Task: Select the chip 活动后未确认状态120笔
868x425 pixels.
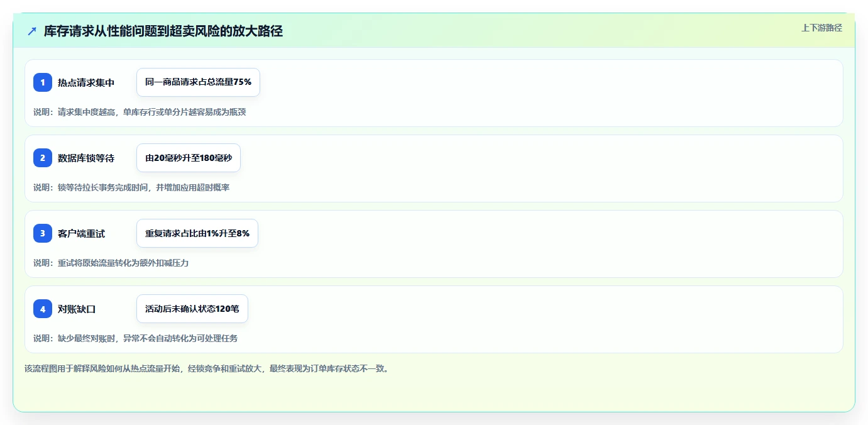Action: tap(192, 309)
